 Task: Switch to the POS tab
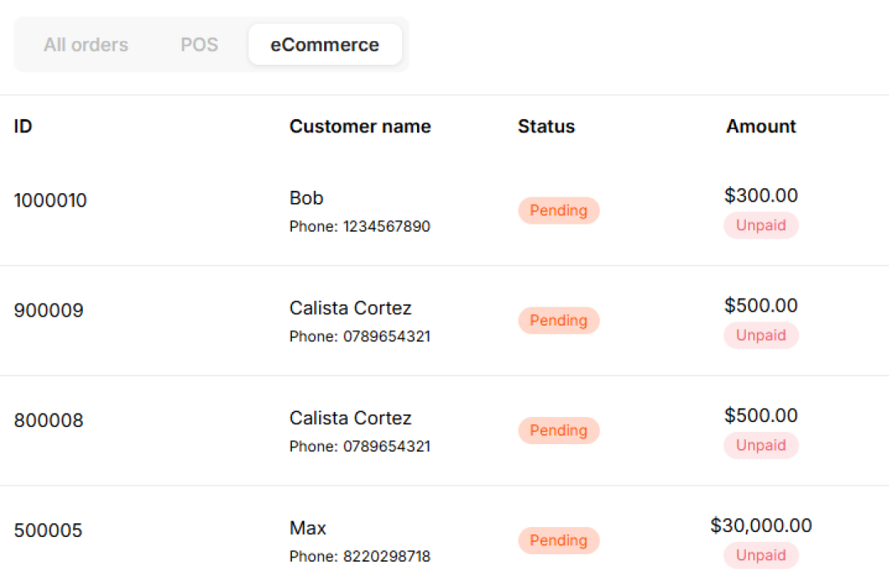199,44
